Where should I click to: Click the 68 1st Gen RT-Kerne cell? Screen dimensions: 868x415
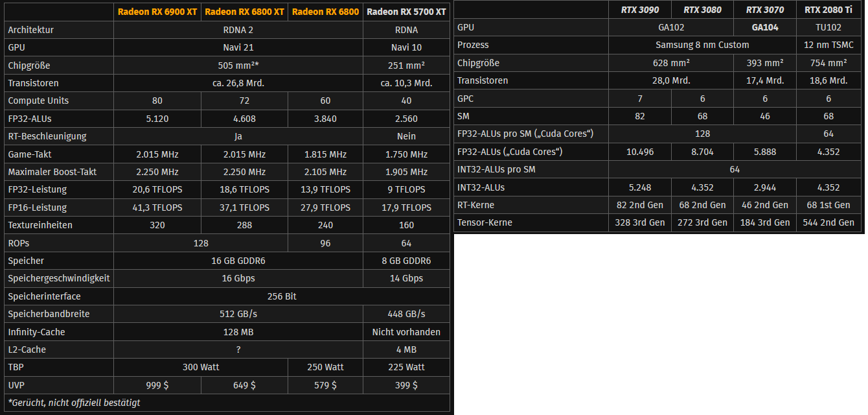(828, 205)
